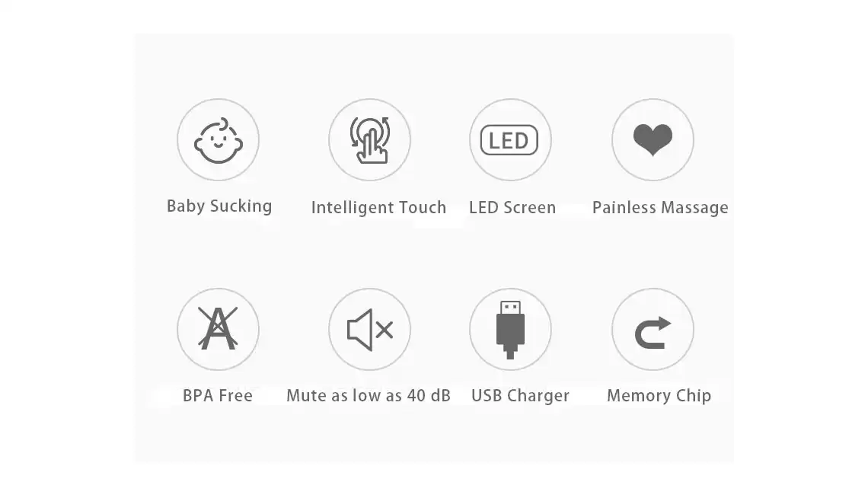Select the Intelligent Touch text
Viewport: 868px width, 495px height.
(x=378, y=207)
